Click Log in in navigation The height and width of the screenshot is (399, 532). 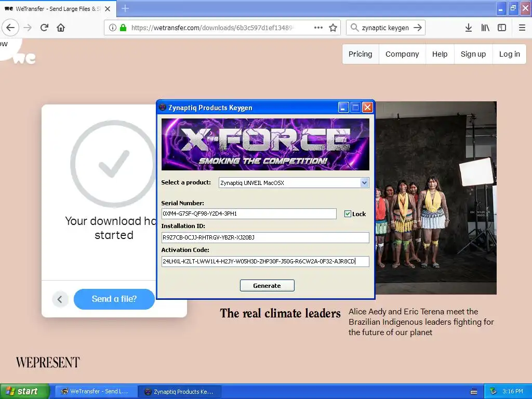[x=509, y=54]
